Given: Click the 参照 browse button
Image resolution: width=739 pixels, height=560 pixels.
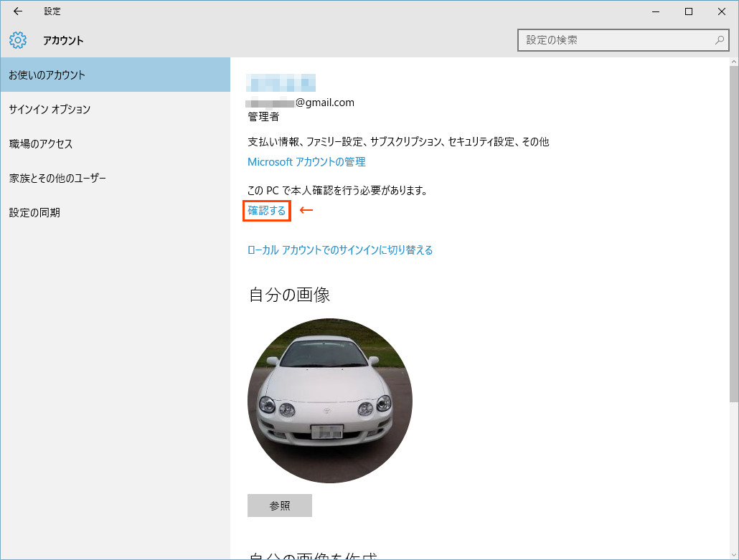Looking at the screenshot, I should 280,506.
